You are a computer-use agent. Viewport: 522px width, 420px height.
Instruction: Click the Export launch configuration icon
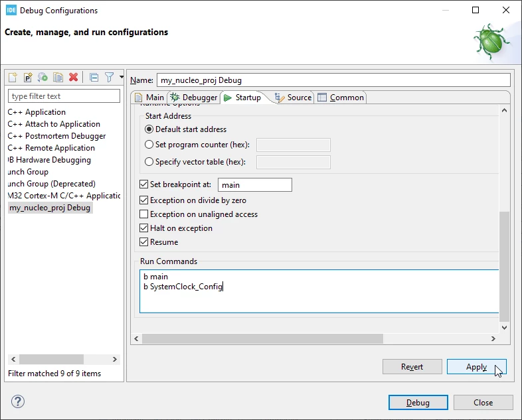43,78
